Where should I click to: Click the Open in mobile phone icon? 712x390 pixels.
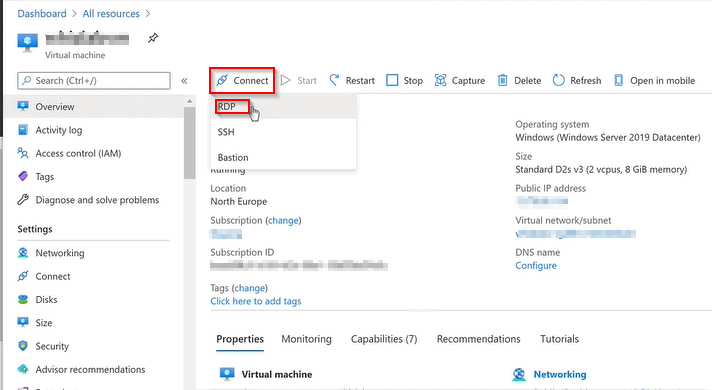pyautogui.click(x=618, y=80)
